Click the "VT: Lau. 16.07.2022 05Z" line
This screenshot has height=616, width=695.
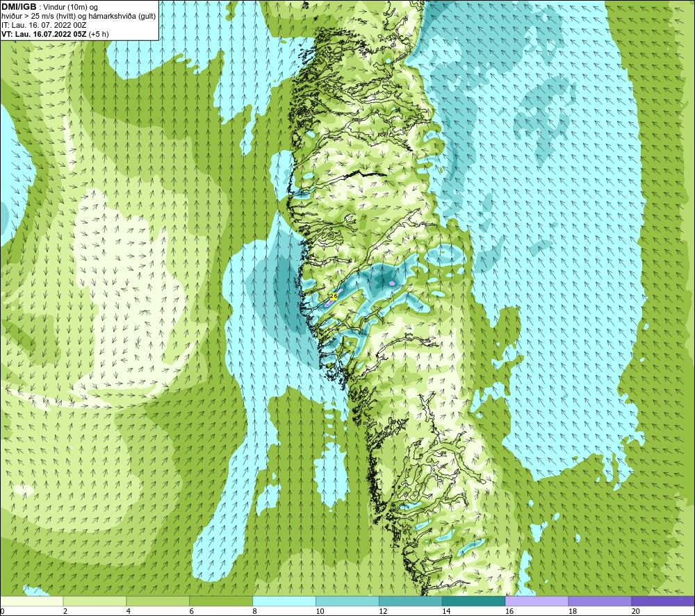click(44, 34)
